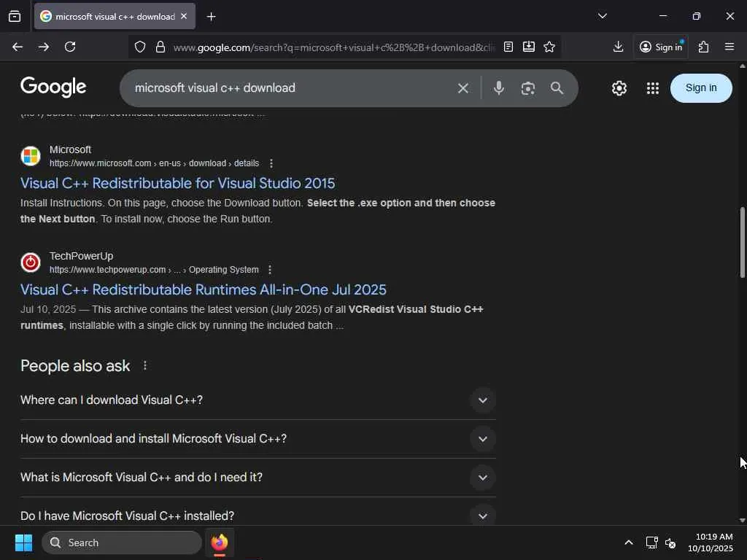
Task: Click the page vertical scrollbar thumb
Action: 742,242
